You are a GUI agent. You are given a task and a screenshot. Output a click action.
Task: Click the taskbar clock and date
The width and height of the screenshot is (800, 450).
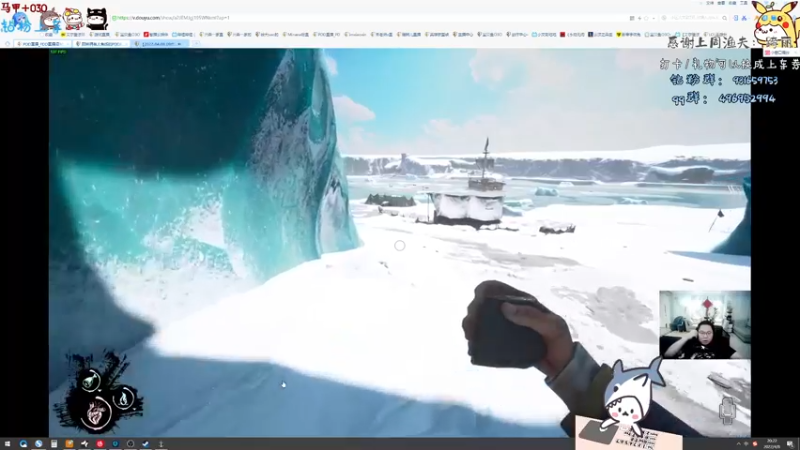772,443
